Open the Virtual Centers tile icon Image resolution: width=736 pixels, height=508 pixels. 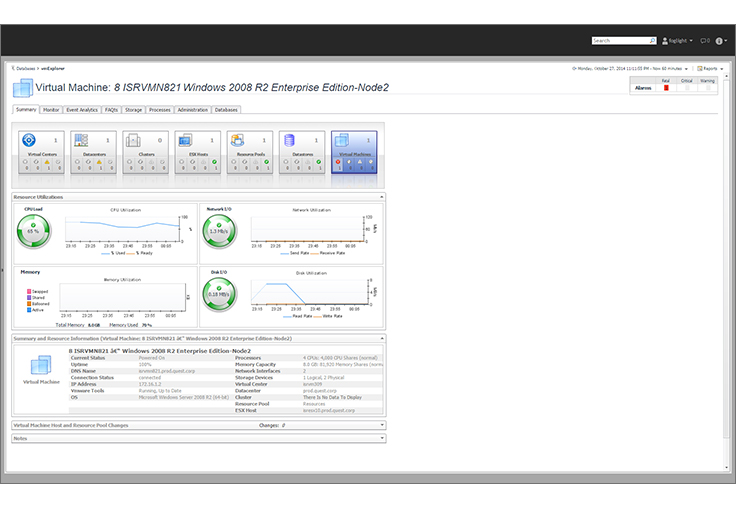(29, 140)
